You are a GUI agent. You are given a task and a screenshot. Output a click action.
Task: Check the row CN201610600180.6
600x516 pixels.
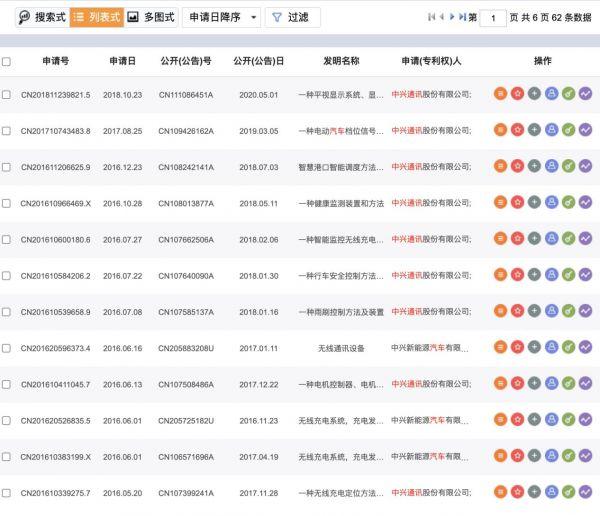tap(6, 240)
